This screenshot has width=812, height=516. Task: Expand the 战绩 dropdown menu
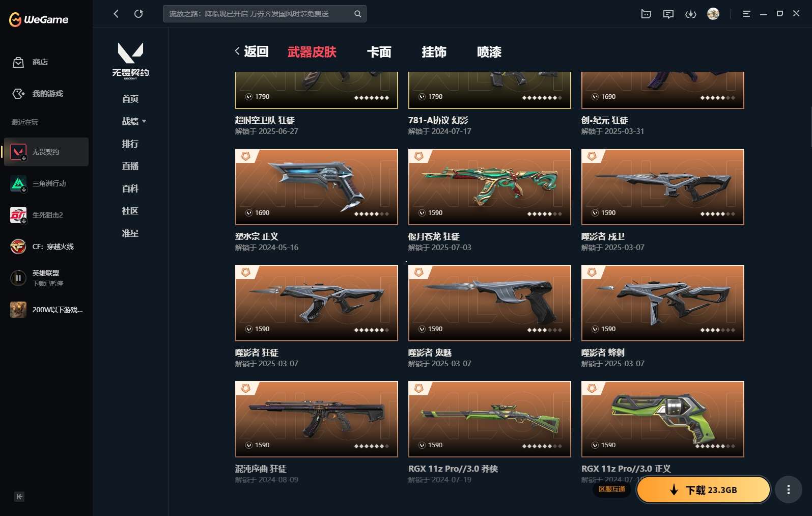coord(134,121)
